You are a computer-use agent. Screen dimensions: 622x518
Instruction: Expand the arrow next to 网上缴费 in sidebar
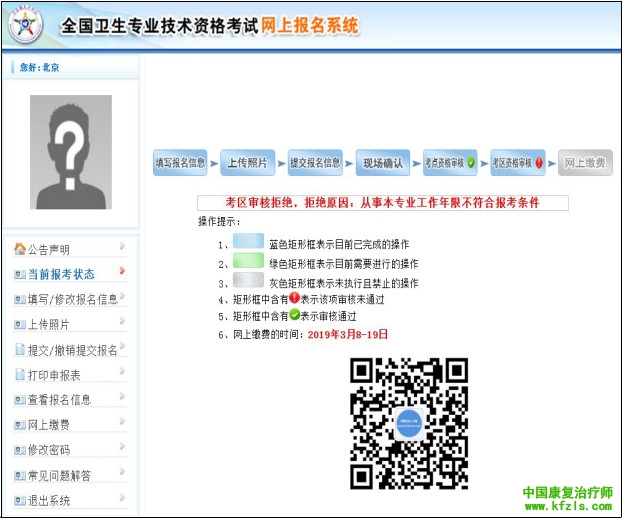[122, 422]
